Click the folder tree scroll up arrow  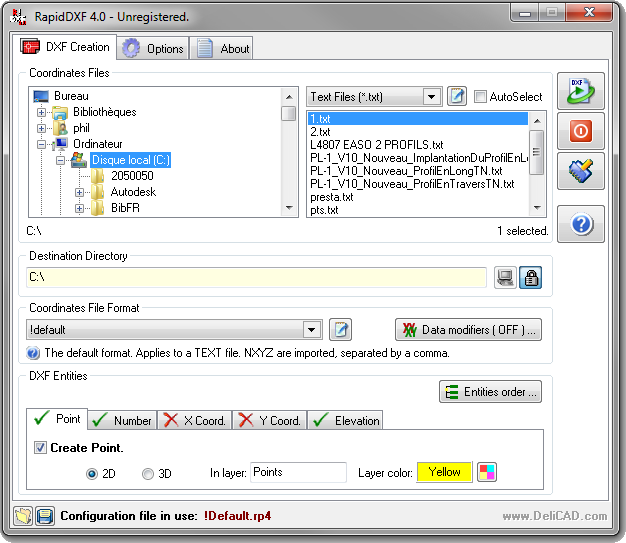coord(289,97)
